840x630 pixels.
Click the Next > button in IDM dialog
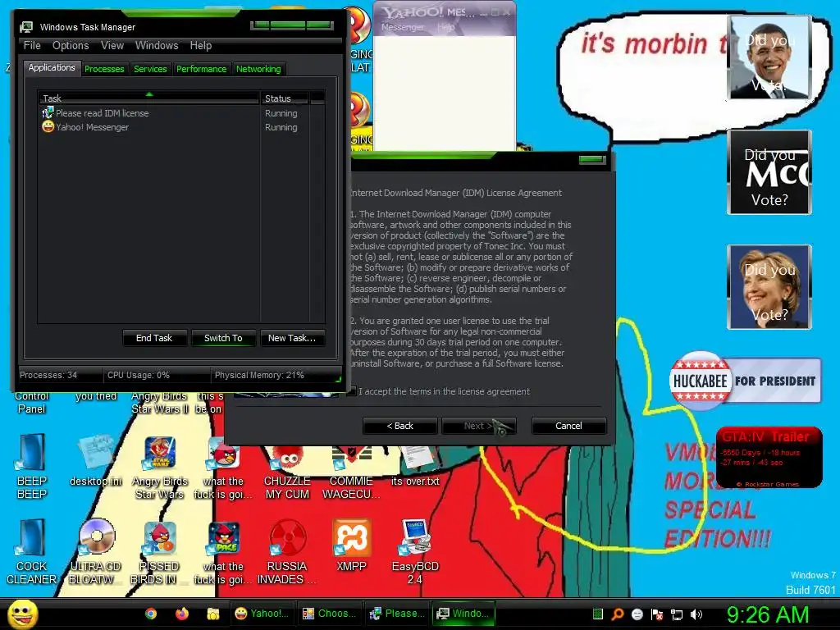[479, 426]
